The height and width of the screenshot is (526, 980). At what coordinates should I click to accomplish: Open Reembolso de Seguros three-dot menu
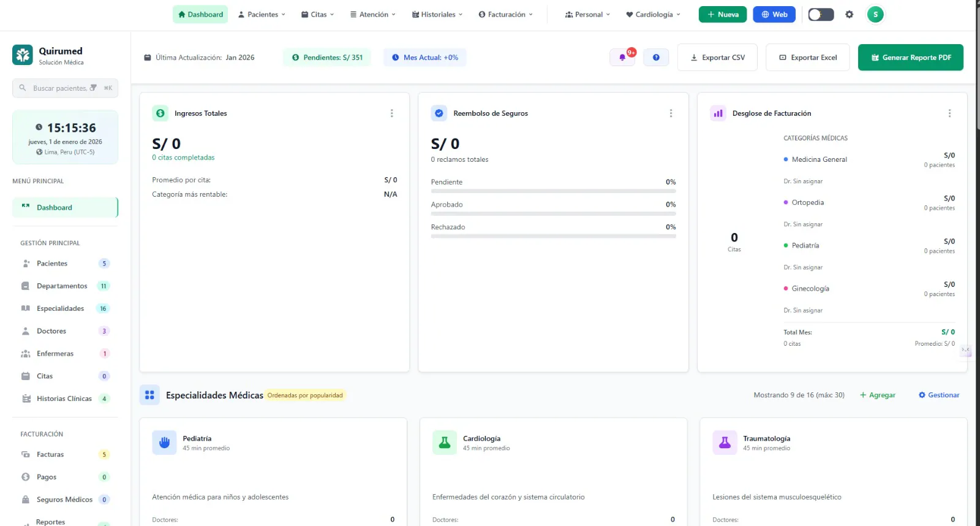tap(671, 113)
